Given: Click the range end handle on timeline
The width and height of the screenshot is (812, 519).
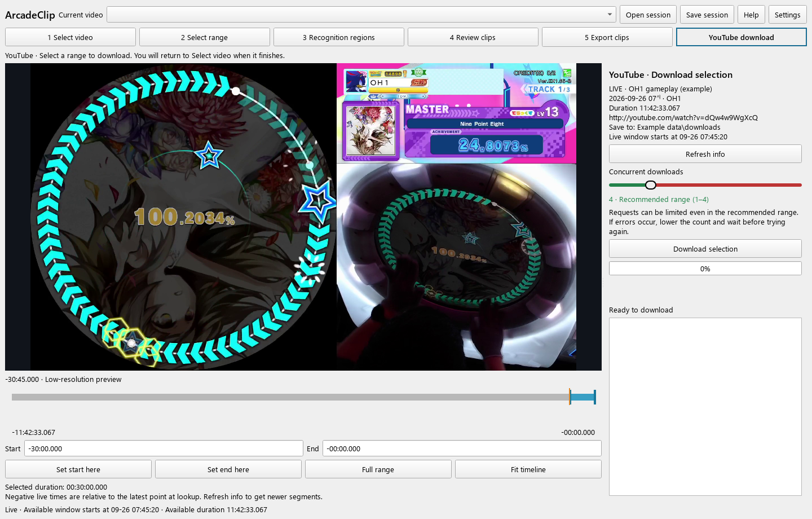Looking at the screenshot, I should 594,397.
